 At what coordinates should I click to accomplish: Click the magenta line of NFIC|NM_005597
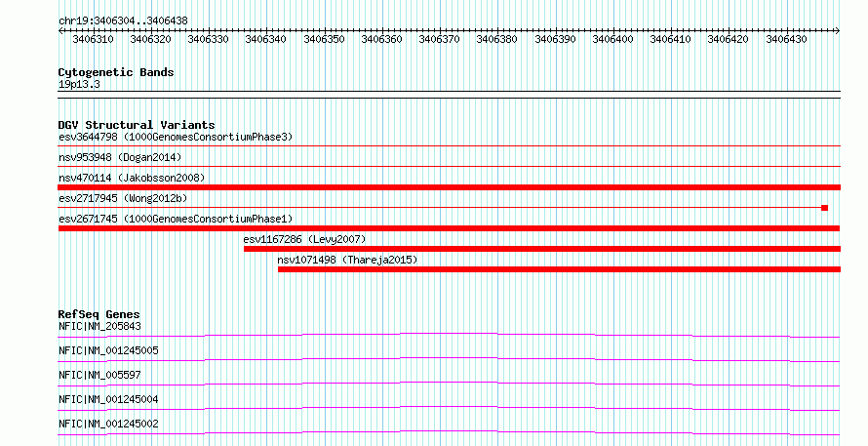click(449, 383)
